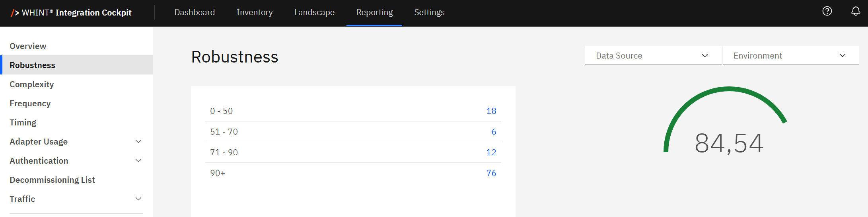The height and width of the screenshot is (217, 868).
Task: Select the Reporting tab
Action: pos(374,12)
